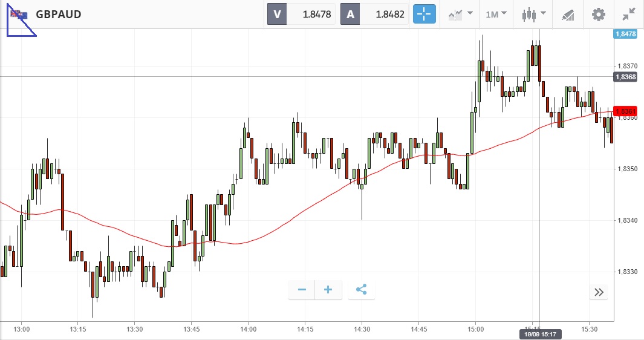Toggle the crosshair cursor button

pos(424,14)
